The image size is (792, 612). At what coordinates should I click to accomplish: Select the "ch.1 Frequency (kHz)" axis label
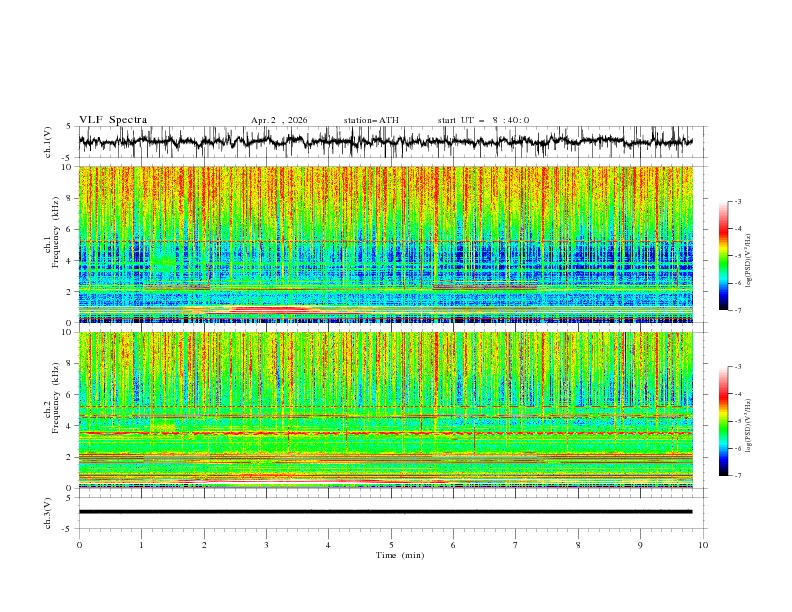[53, 232]
